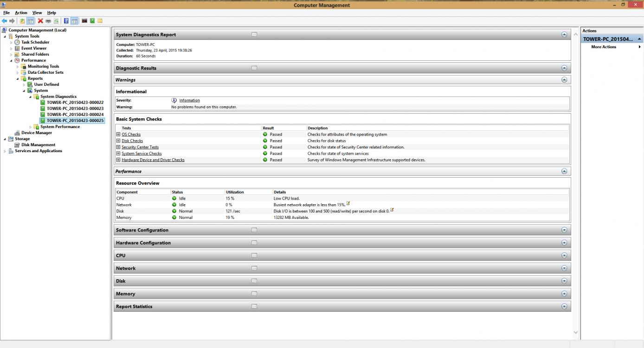Expand Security Center Tests plus box
This screenshot has width=644, height=348.
[x=118, y=147]
